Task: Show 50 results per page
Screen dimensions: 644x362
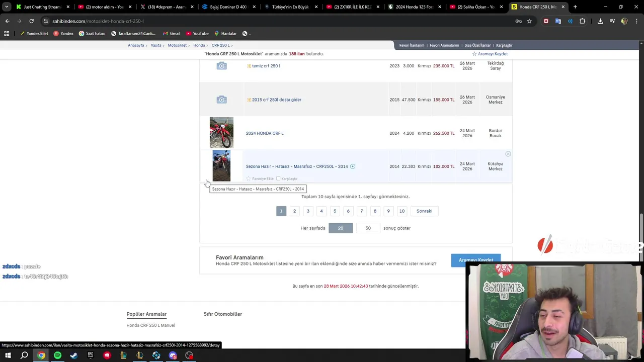Action: point(368,228)
